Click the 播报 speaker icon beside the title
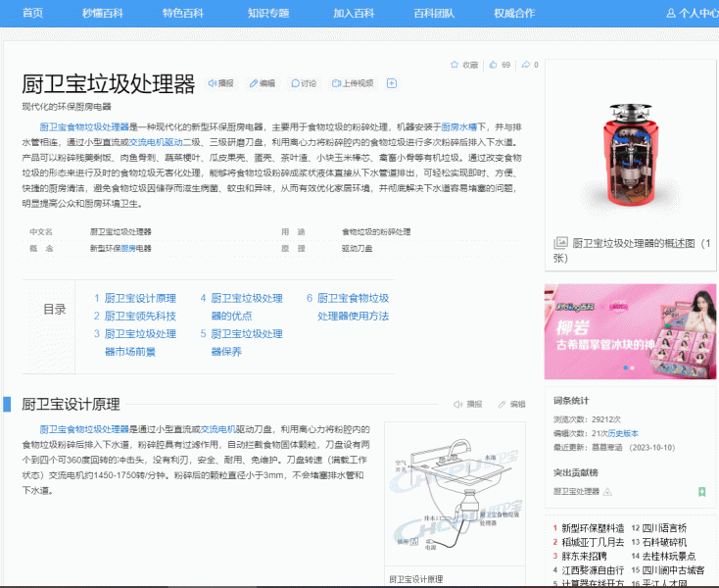719x588 pixels. (x=212, y=84)
